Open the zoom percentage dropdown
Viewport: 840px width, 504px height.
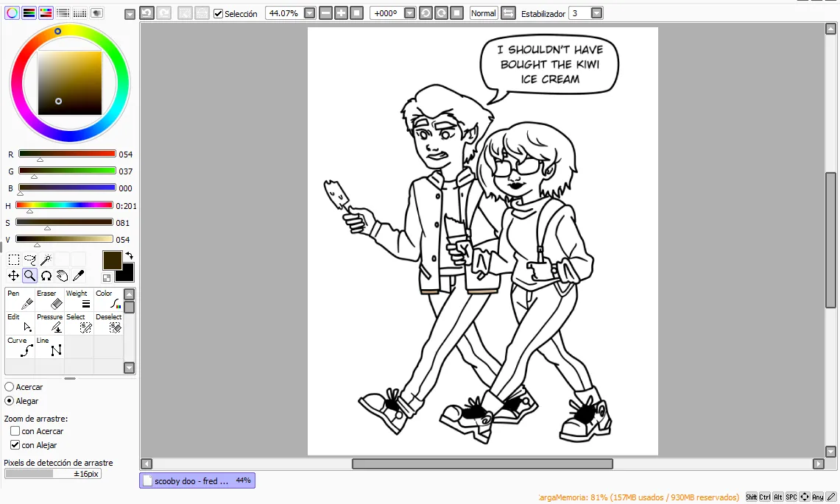point(310,13)
